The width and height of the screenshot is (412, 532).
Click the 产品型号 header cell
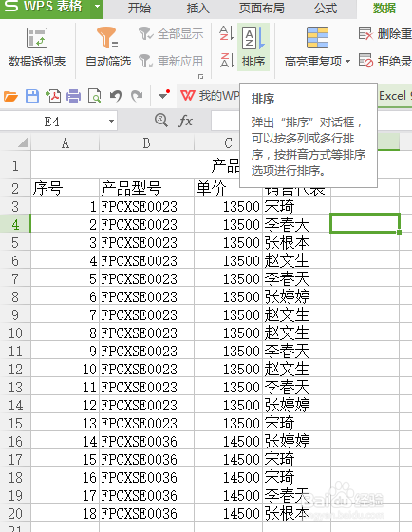coord(146,188)
